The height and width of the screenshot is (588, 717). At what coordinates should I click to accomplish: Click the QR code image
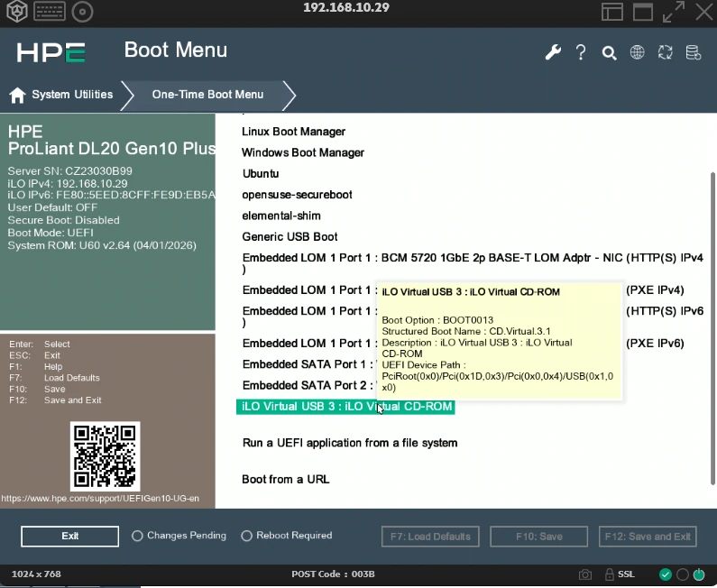(x=106, y=456)
